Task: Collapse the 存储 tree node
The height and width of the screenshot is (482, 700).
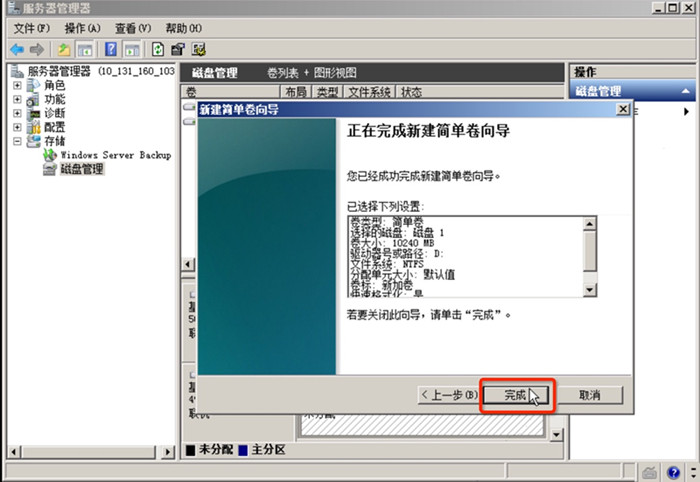Action: 17,141
